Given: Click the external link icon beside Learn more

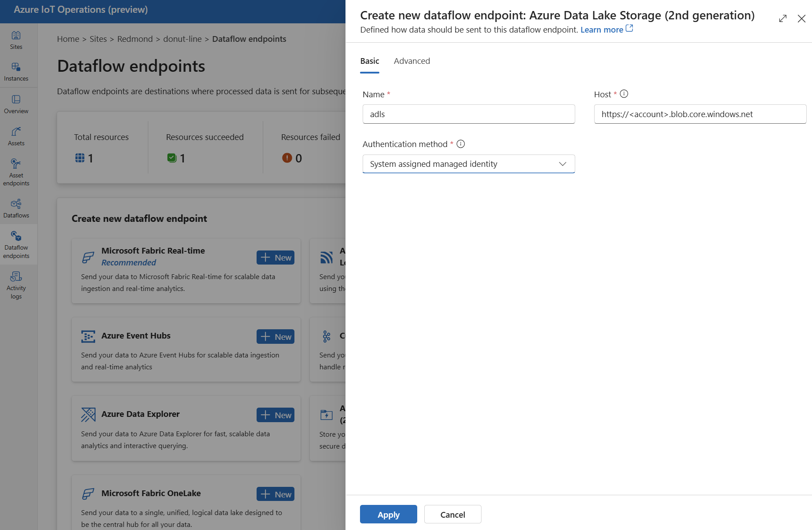Looking at the screenshot, I should tap(629, 29).
